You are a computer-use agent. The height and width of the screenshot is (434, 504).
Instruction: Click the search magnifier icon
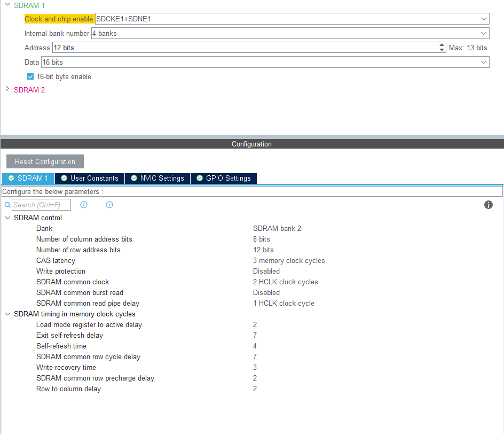click(x=7, y=205)
